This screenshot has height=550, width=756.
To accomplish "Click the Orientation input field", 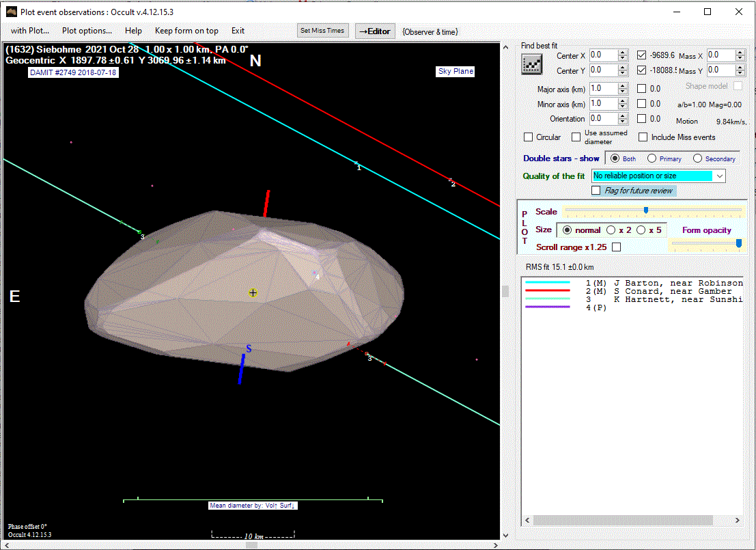I will pos(602,119).
